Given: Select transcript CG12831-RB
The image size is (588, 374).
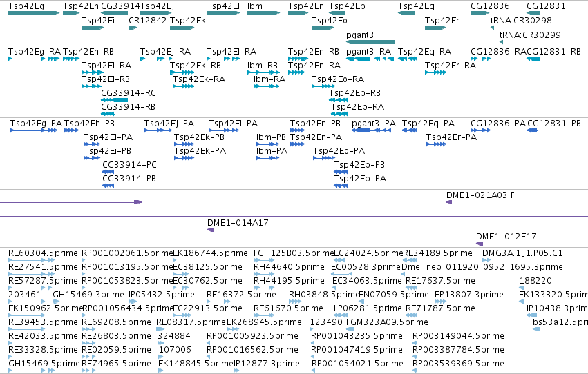Looking at the screenshot, I should [554, 52].
